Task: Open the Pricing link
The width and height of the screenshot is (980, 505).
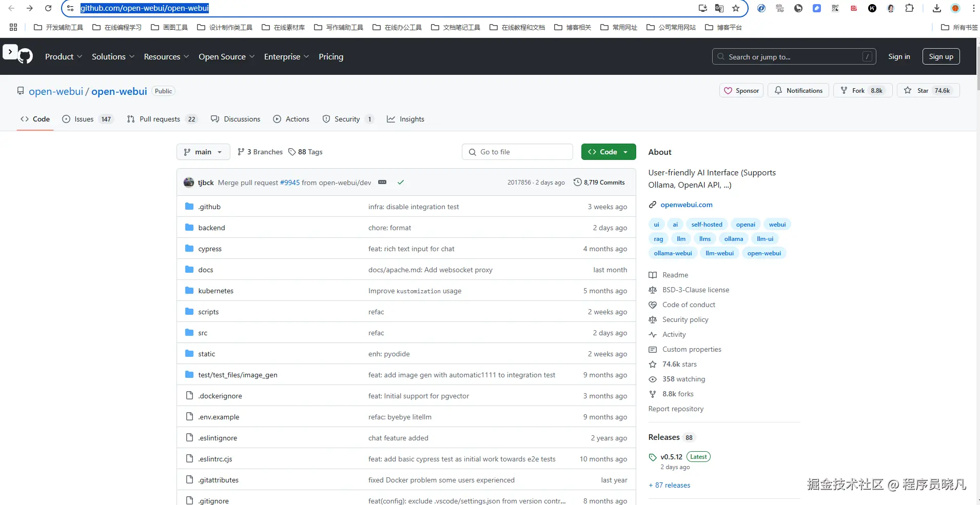Action: (331, 56)
